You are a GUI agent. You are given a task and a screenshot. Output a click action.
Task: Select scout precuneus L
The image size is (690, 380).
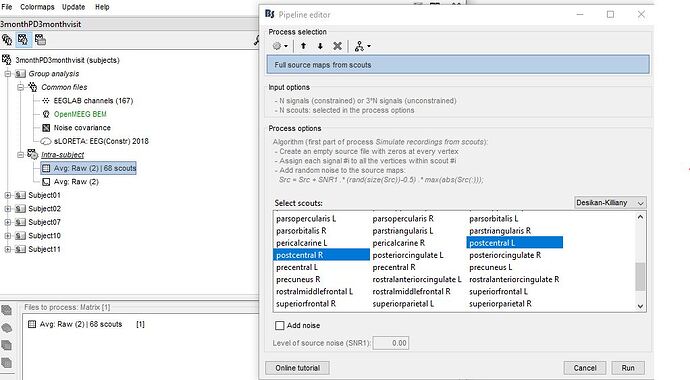click(491, 267)
